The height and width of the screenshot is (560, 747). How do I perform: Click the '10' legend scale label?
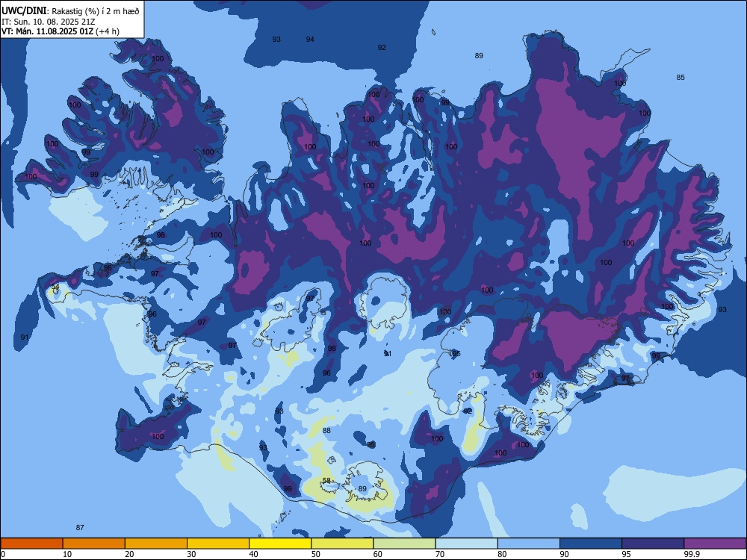point(67,554)
